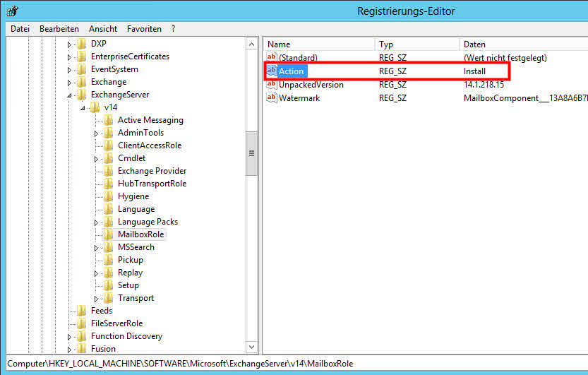Click the (Standard) string value icon
588x375 pixels.
tap(272, 57)
